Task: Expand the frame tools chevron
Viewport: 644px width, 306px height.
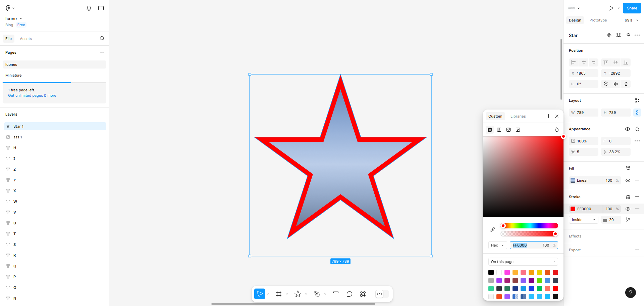Action: click(x=287, y=294)
